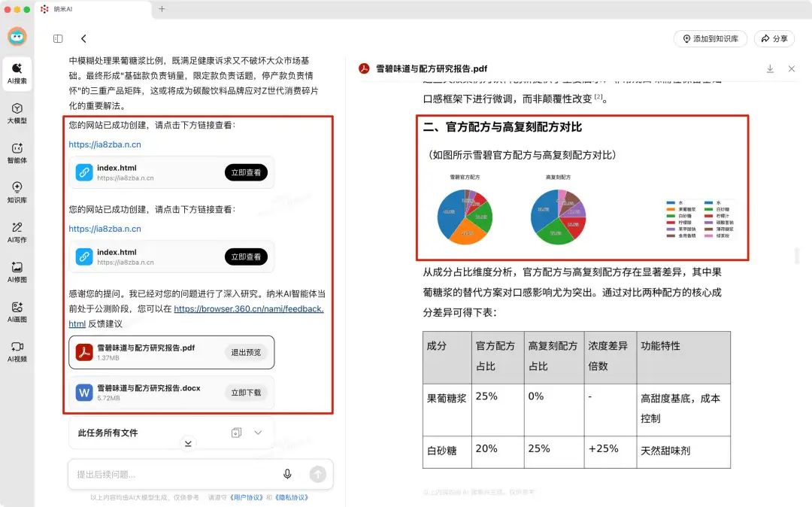Click the pie chart legend
The image size is (812, 507).
700,219
